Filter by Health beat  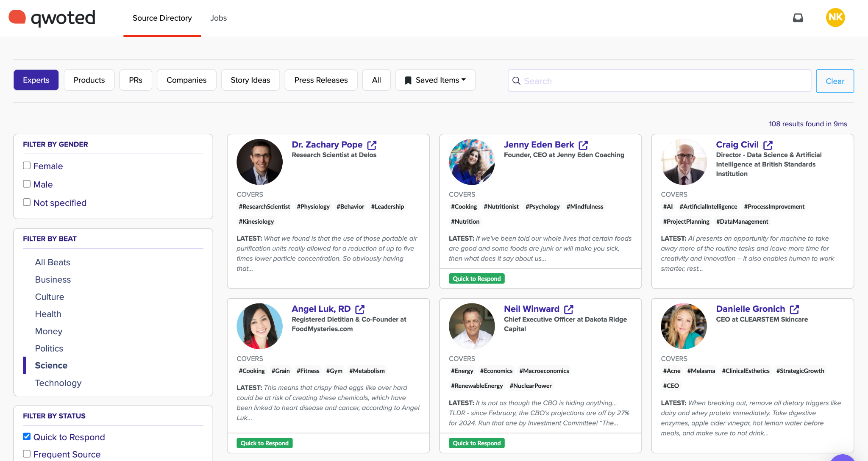pos(48,314)
